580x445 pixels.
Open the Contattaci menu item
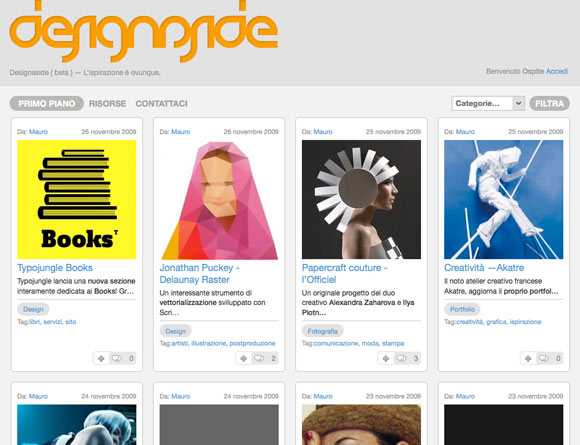[162, 104]
